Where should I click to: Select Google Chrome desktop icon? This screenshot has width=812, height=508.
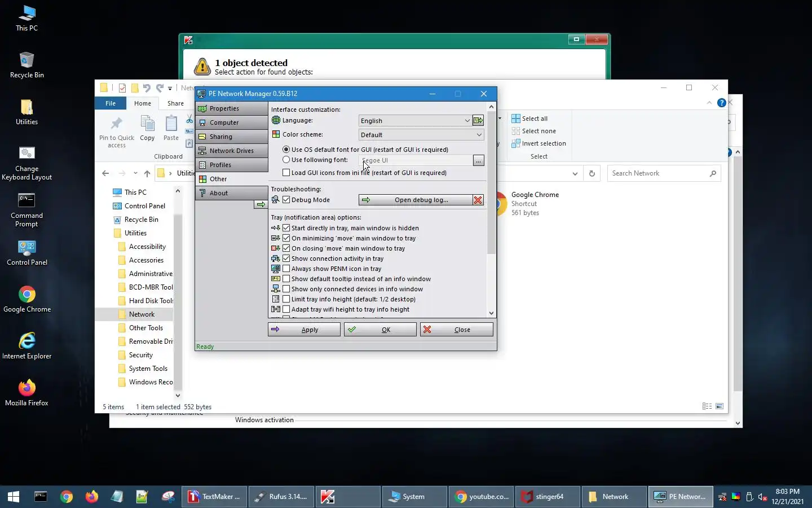(x=27, y=299)
